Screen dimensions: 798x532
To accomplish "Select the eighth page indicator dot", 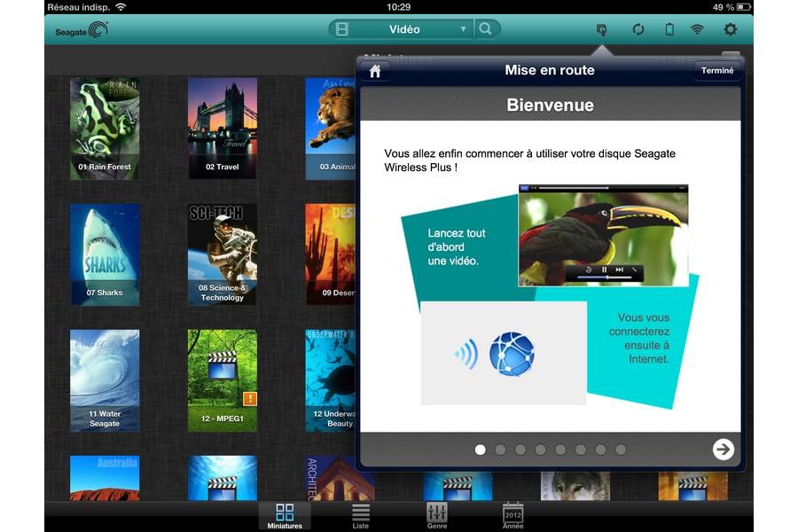I will (x=621, y=450).
